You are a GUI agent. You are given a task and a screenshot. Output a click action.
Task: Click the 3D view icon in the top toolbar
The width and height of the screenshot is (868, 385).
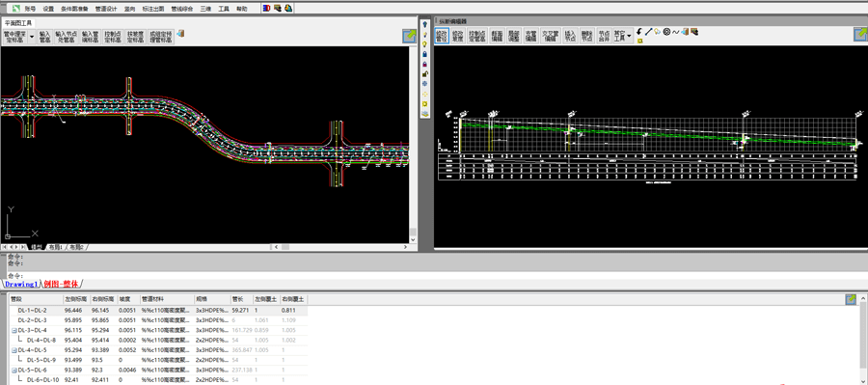[x=267, y=9]
